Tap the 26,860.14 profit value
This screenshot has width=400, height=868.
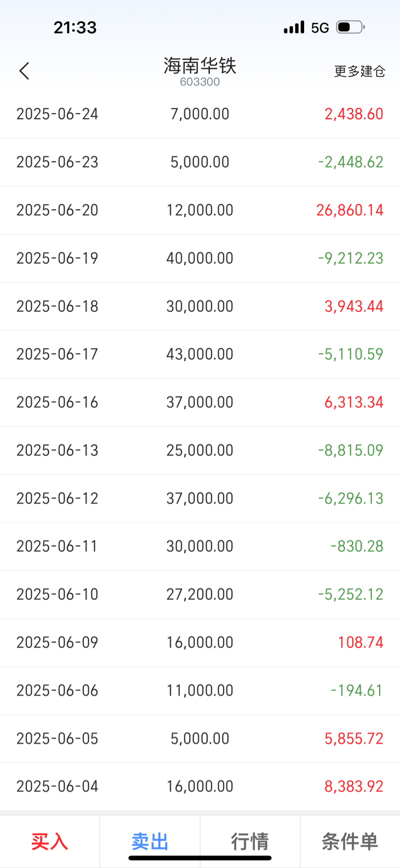349,210
